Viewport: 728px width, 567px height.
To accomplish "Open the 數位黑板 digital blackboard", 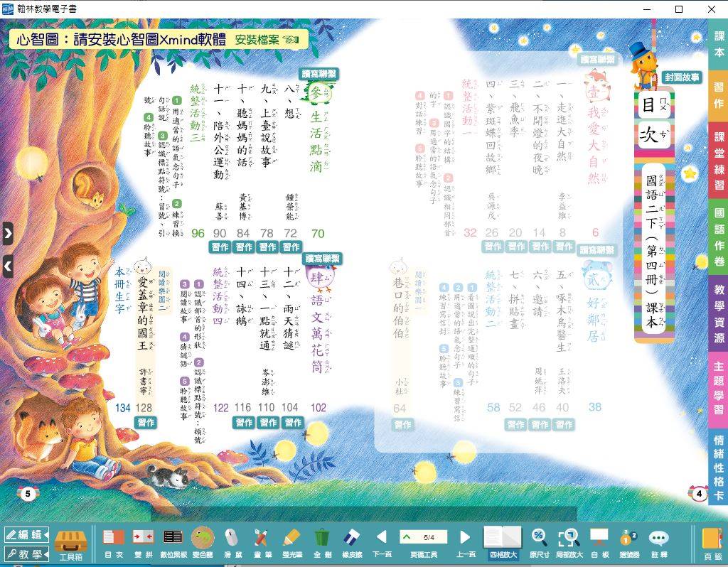I will pyautogui.click(x=173, y=544).
